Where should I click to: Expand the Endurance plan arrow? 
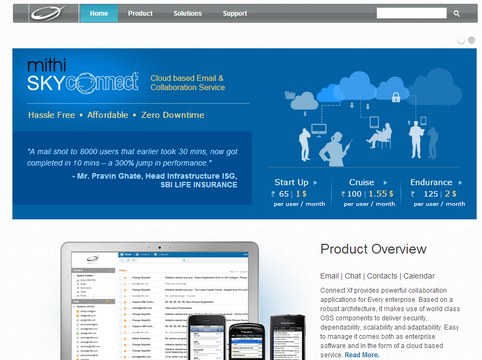460,183
